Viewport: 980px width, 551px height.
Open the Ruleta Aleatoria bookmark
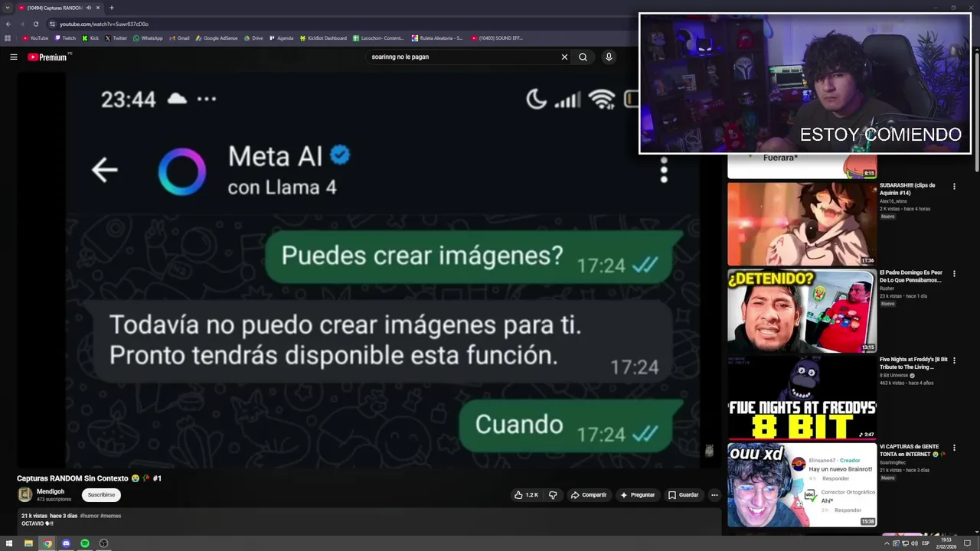tap(437, 38)
